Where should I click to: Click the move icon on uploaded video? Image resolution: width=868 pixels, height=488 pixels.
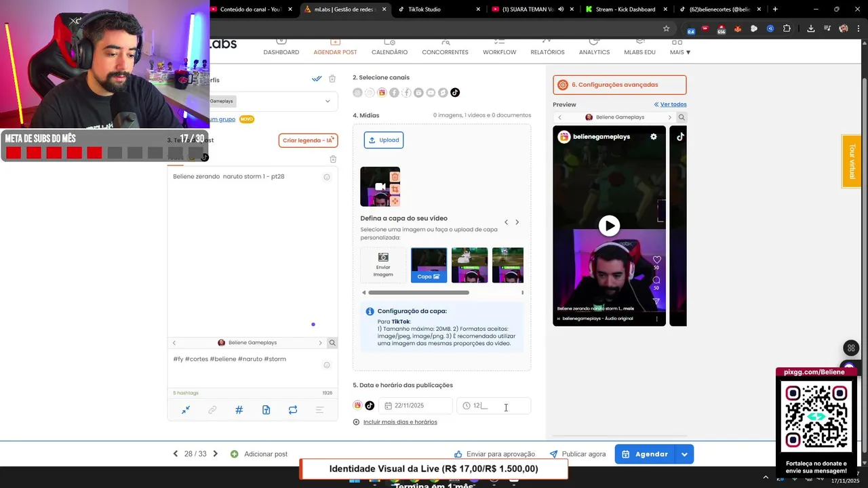pyautogui.click(x=395, y=201)
